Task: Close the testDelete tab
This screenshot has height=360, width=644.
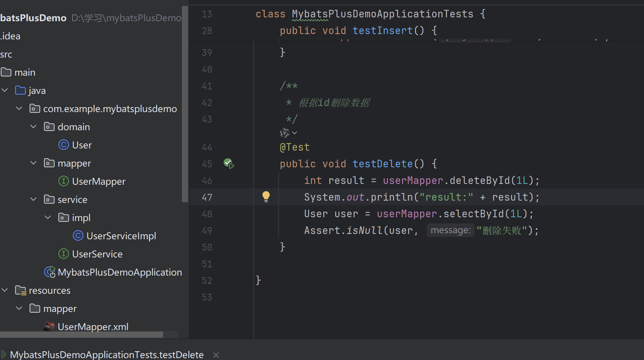Action: [216, 354]
